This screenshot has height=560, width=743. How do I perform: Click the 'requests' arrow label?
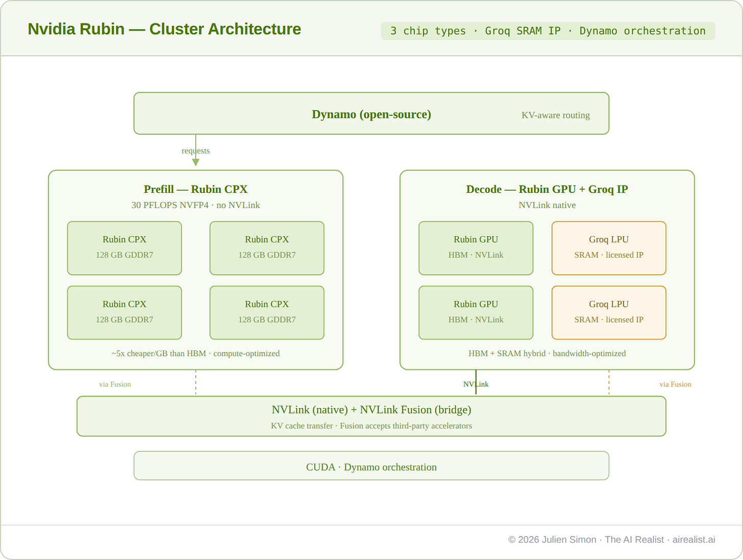tap(195, 151)
